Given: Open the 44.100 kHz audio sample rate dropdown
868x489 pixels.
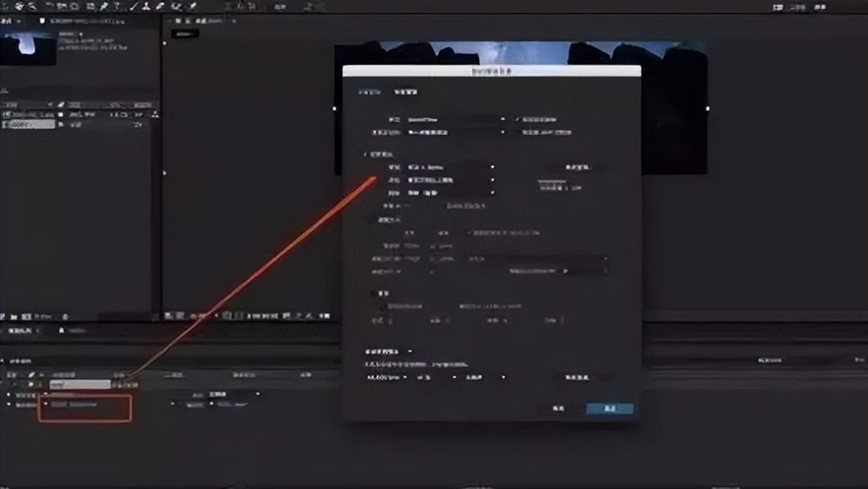Looking at the screenshot, I should [386, 377].
